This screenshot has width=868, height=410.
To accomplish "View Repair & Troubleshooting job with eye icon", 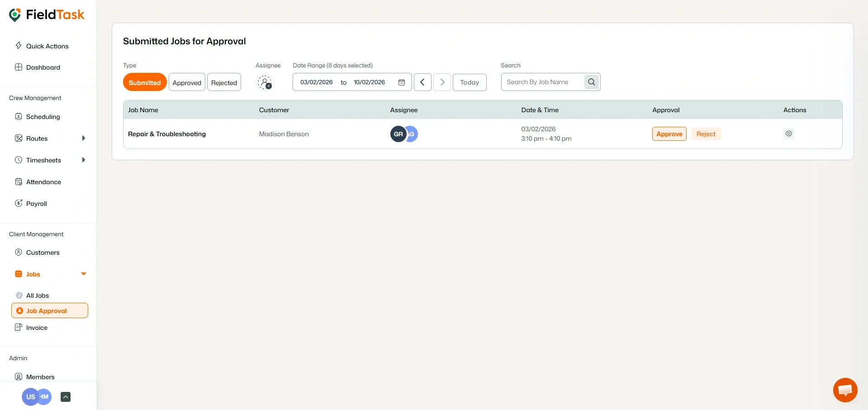I will click(x=789, y=134).
